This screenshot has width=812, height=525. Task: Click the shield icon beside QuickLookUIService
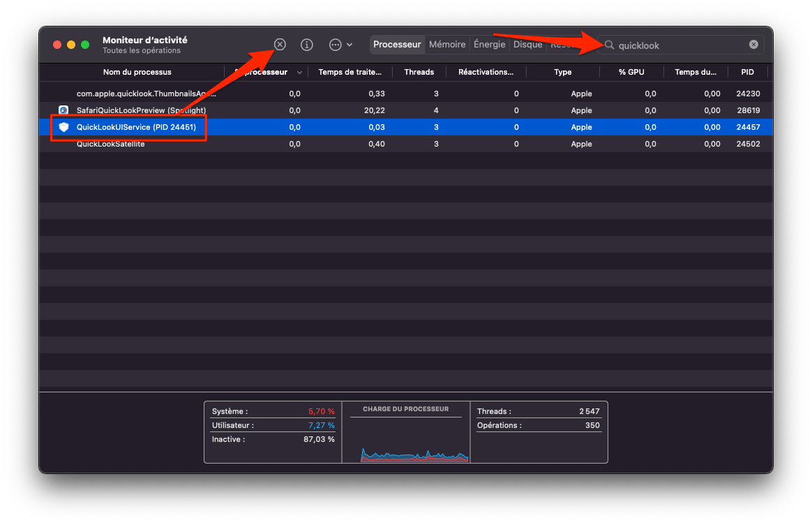(x=63, y=127)
